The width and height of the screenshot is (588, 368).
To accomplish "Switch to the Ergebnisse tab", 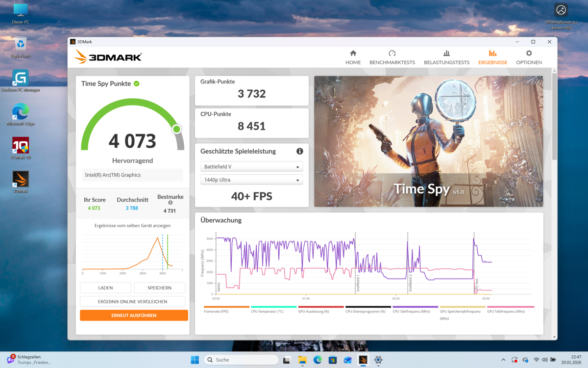I will click(x=492, y=57).
